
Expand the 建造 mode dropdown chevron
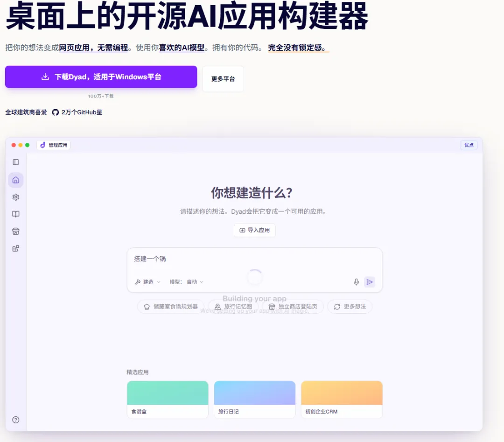(x=159, y=282)
